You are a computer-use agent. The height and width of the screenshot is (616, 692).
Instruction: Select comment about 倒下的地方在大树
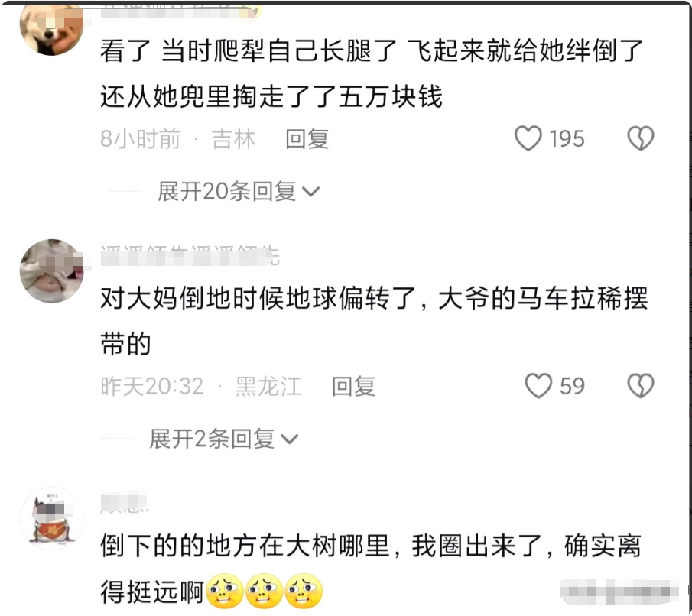coord(371,569)
